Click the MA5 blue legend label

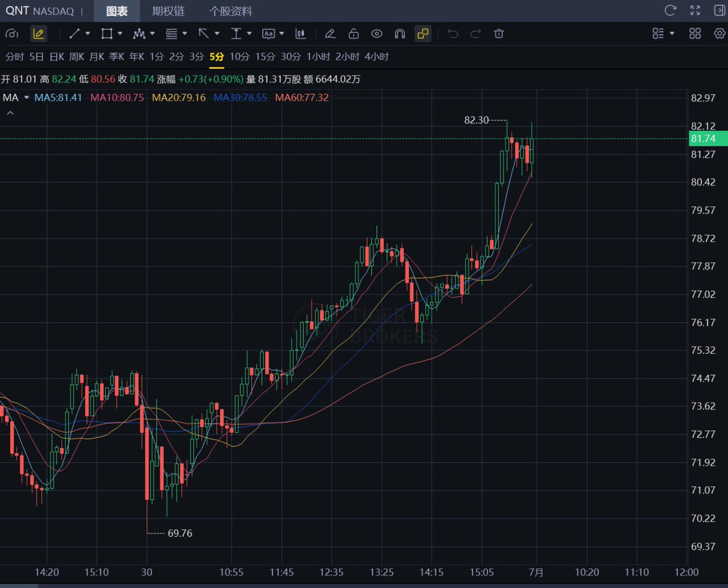[58, 98]
